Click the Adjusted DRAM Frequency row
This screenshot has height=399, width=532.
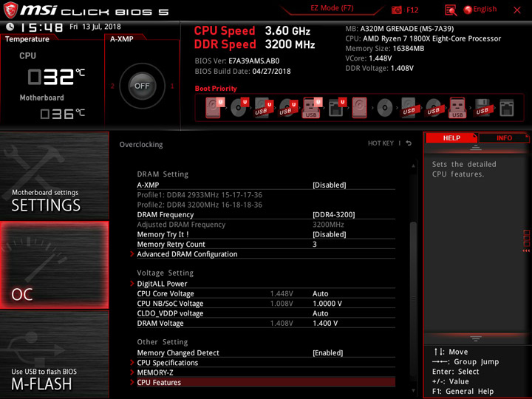pyautogui.click(x=266, y=225)
